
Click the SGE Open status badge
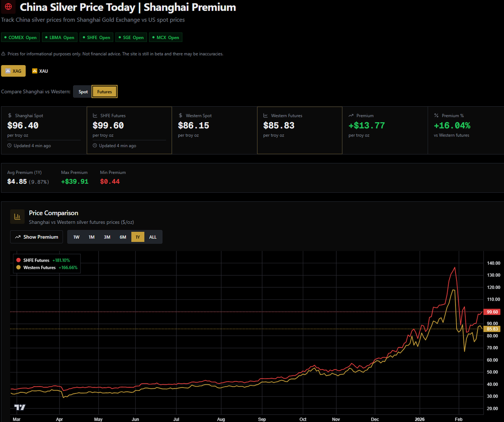pyautogui.click(x=131, y=37)
